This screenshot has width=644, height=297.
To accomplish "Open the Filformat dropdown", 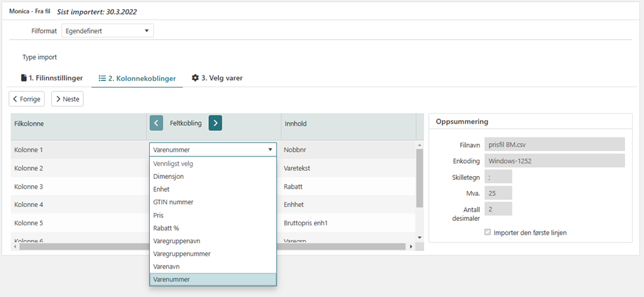I will 107,31.
